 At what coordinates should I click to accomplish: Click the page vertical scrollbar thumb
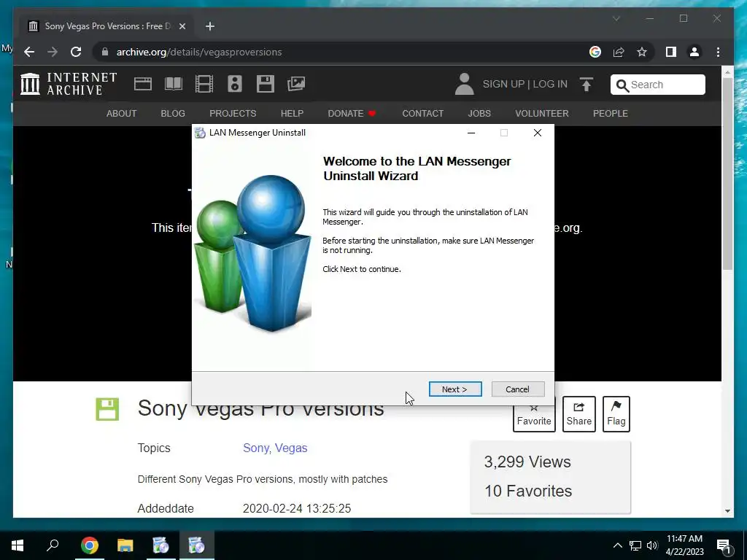[727, 174]
